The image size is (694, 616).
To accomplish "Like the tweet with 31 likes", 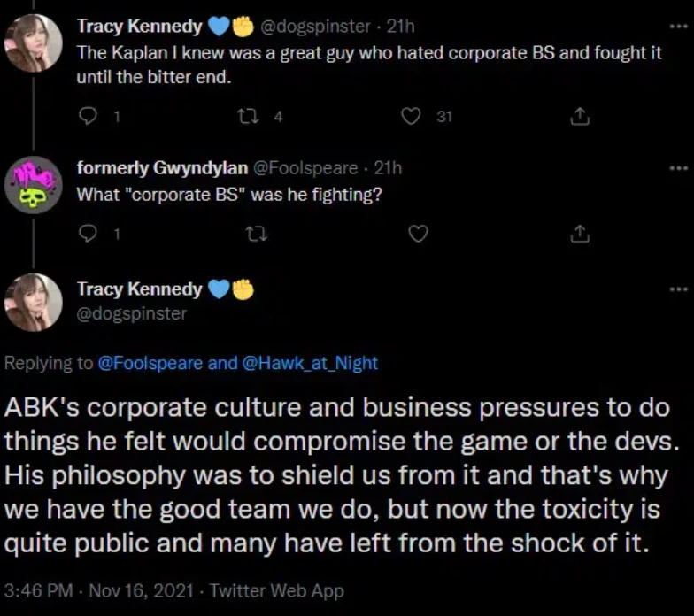I will tap(411, 116).
